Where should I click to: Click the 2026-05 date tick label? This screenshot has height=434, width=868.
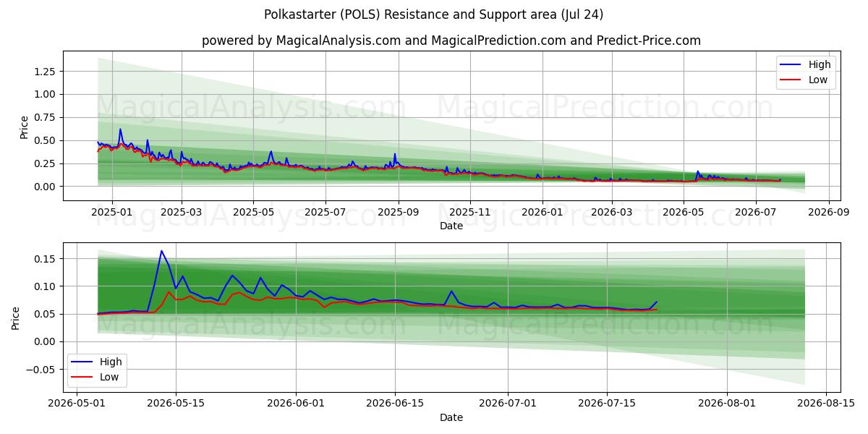coord(684,213)
